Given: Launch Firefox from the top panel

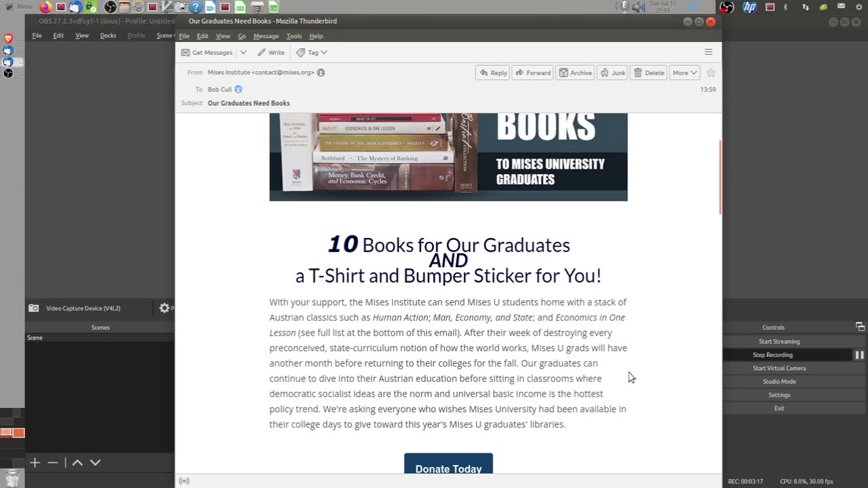Looking at the screenshot, I should (45, 7).
